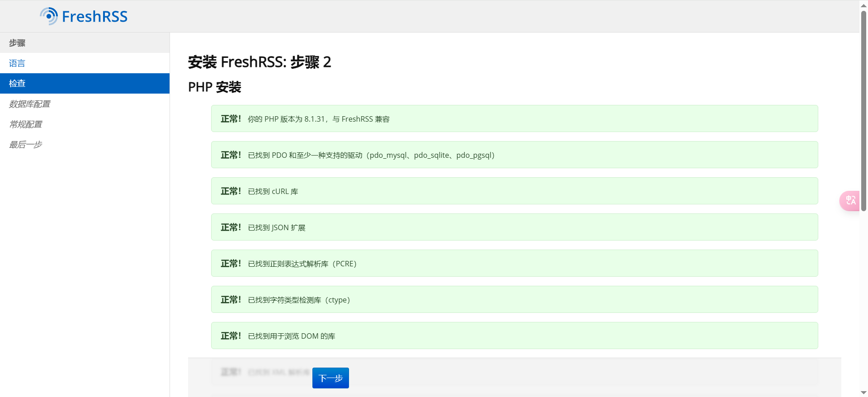Select the 常规配置 step
Screen dimensions: 868x397
[x=85, y=124]
